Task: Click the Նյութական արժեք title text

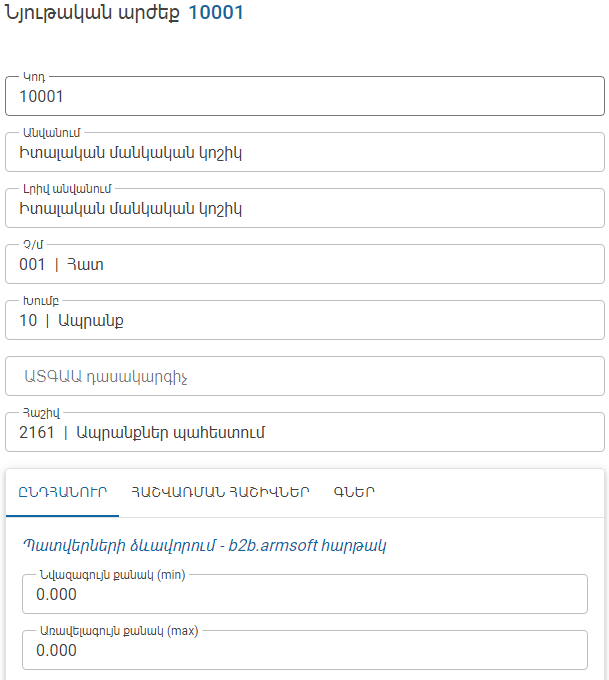Action: coord(92,13)
